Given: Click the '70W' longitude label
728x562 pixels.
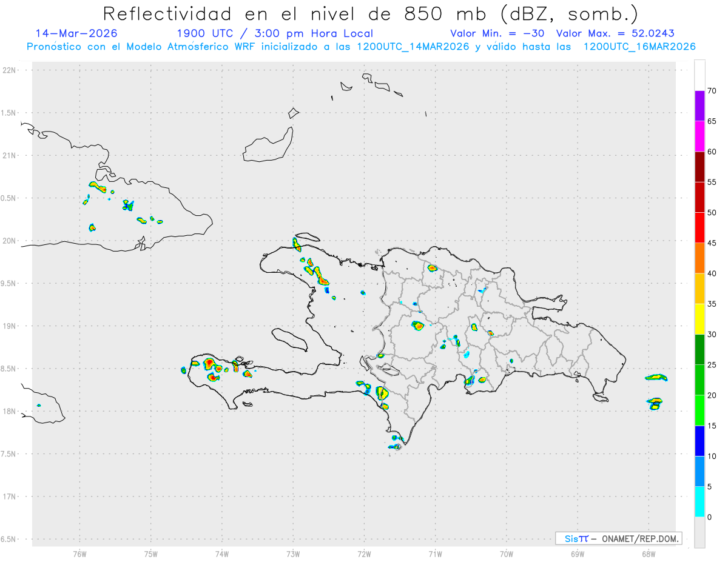Looking at the screenshot, I should click(x=506, y=554).
